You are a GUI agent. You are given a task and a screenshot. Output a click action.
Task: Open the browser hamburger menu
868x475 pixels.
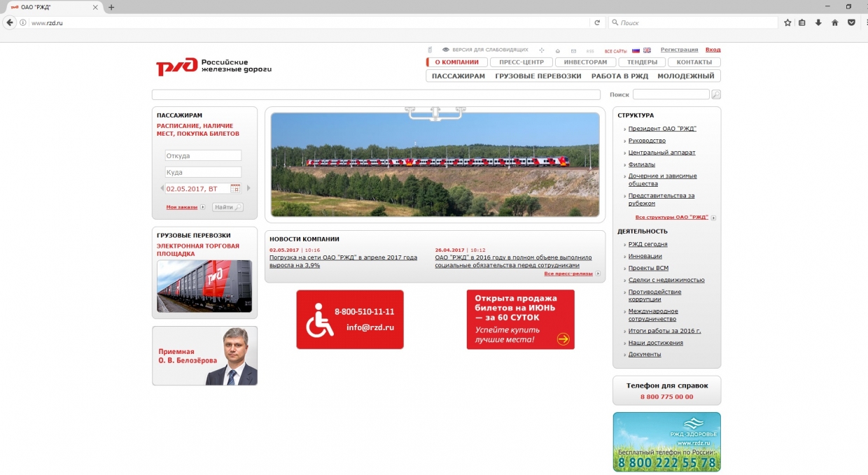point(867,22)
